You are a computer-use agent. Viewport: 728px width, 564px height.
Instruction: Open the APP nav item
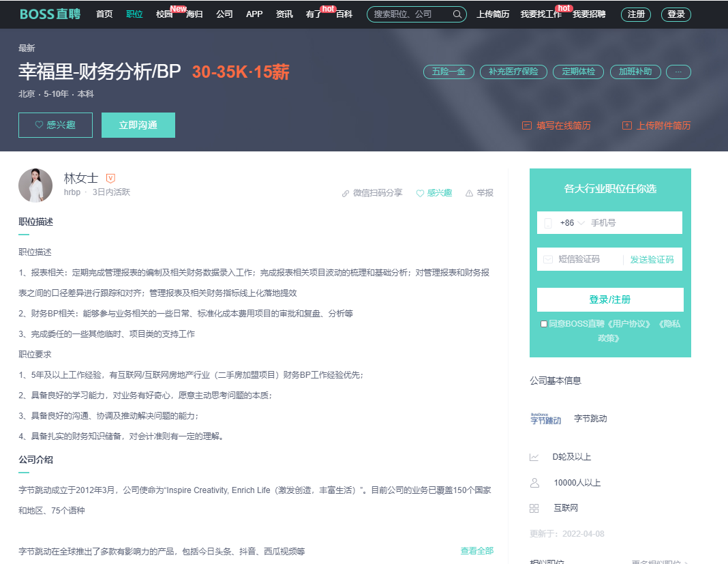coord(254,14)
